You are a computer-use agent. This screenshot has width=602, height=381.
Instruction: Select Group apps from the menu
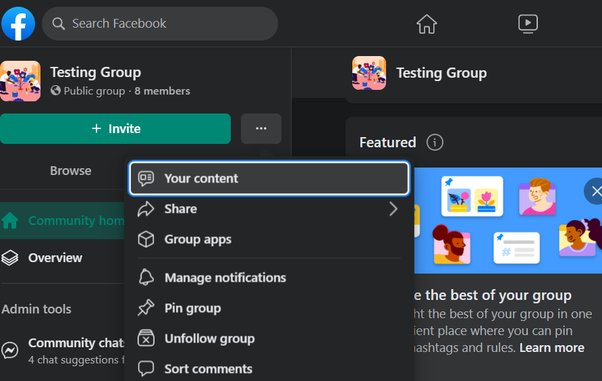pyautogui.click(x=269, y=239)
